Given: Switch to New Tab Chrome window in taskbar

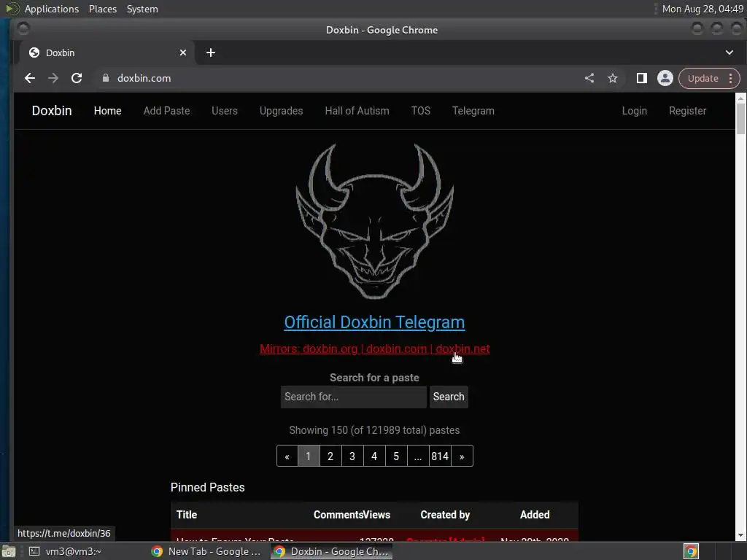Looking at the screenshot, I should [206, 551].
